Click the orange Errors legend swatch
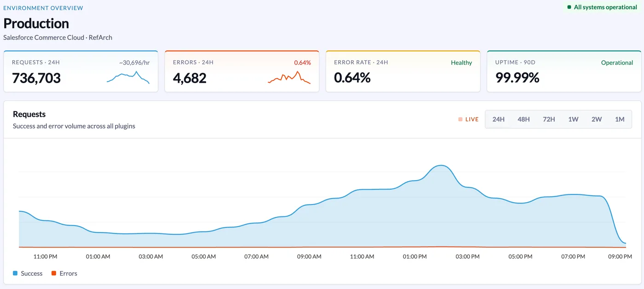Viewport: 644px width, 289px height. [x=54, y=273]
